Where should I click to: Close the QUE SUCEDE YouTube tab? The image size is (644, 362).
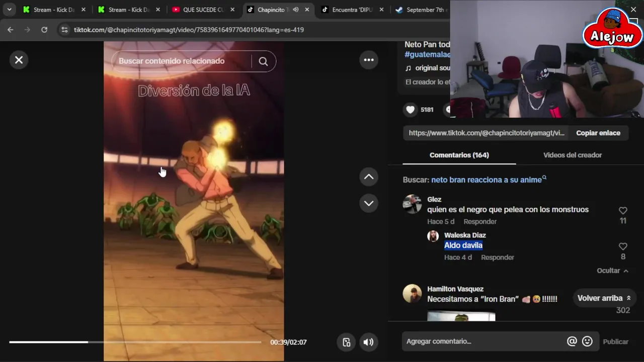point(232,10)
